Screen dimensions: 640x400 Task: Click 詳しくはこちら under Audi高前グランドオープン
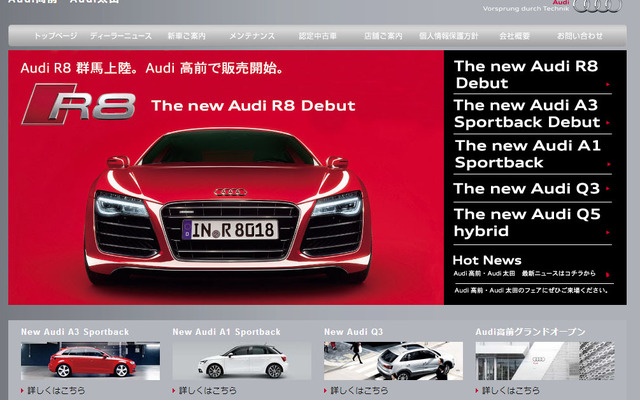(511, 391)
